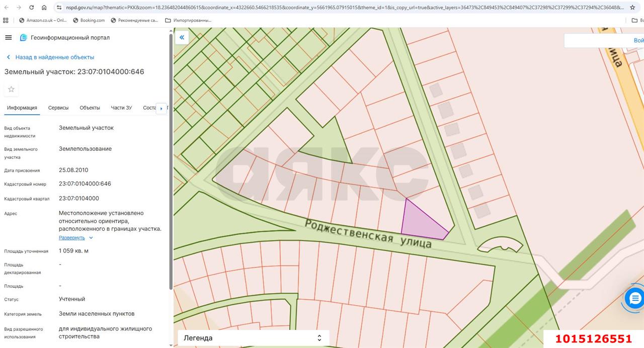Open the browser apps grid shortcut
The height and width of the screenshot is (348, 644).
click(6, 20)
